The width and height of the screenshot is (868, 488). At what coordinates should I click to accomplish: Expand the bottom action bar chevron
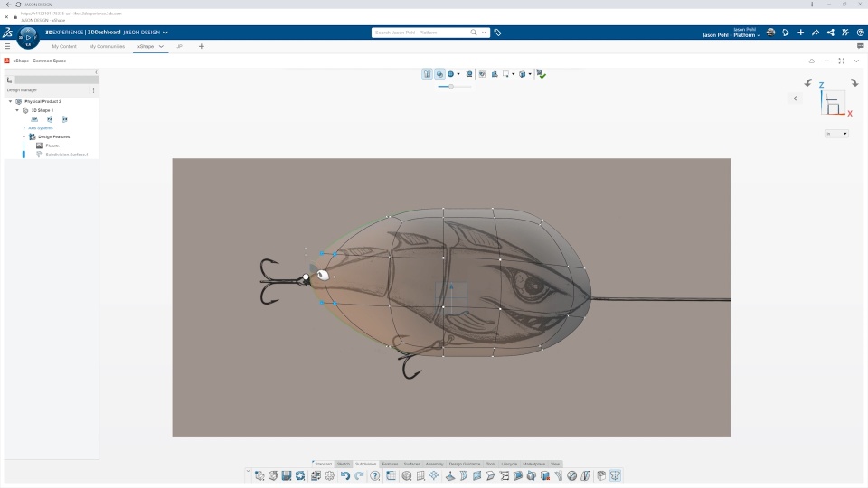pyautogui.click(x=248, y=472)
